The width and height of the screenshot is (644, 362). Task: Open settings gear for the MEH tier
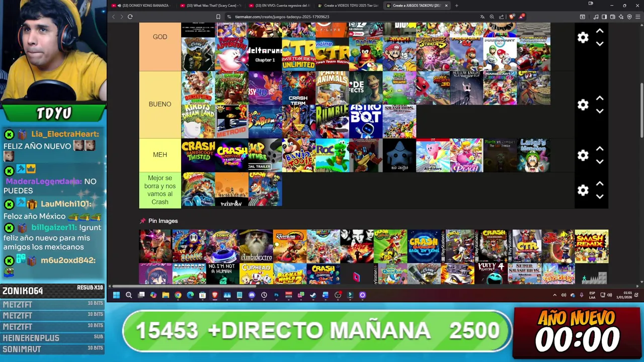tap(583, 155)
